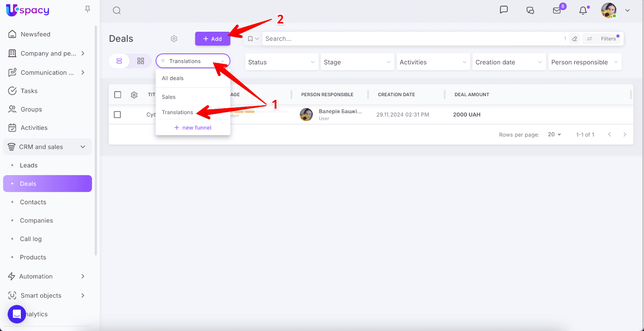Switch to kanban grid view icon
The height and width of the screenshot is (331, 644).
click(140, 61)
